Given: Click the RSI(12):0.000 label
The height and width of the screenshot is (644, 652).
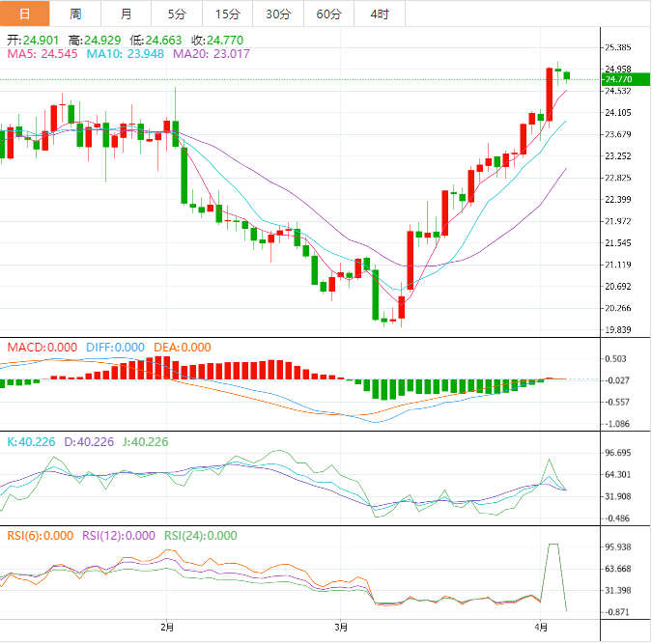Looking at the screenshot, I should [x=119, y=536].
